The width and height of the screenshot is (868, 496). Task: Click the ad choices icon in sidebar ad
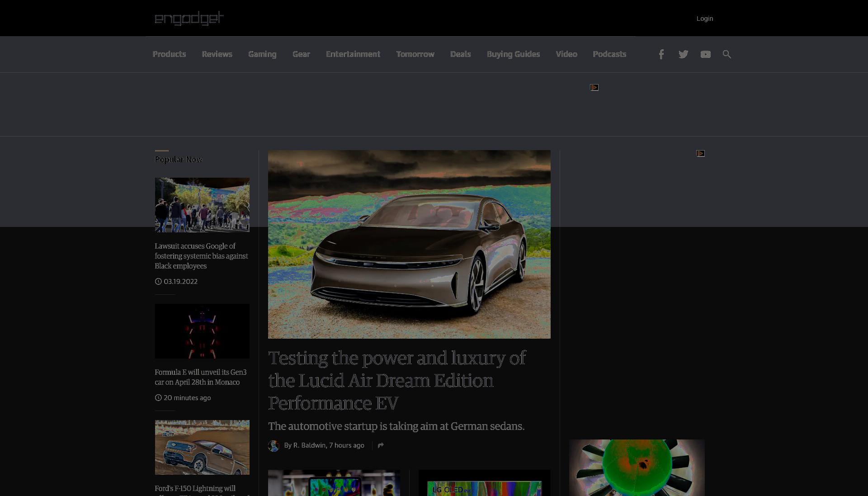point(700,154)
